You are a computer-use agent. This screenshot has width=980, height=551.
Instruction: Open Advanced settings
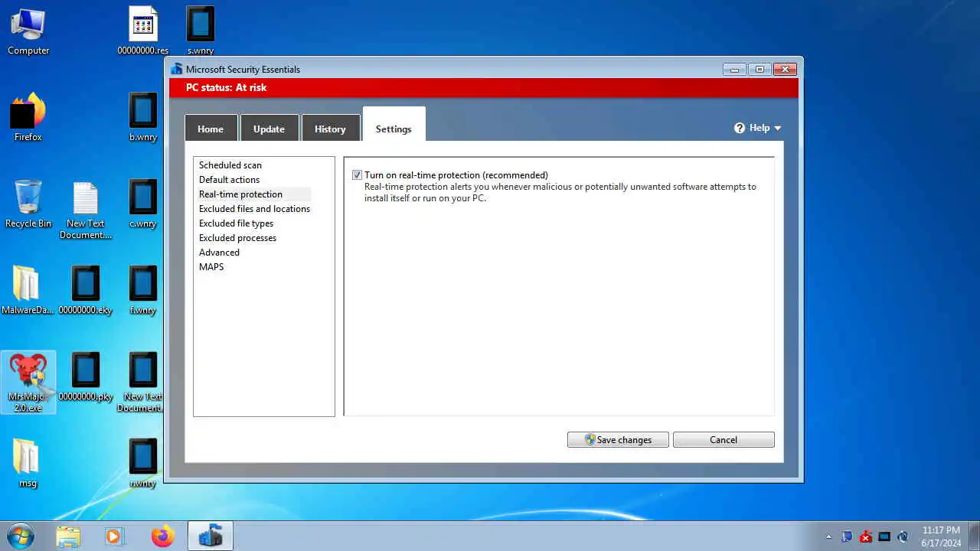[x=219, y=253]
